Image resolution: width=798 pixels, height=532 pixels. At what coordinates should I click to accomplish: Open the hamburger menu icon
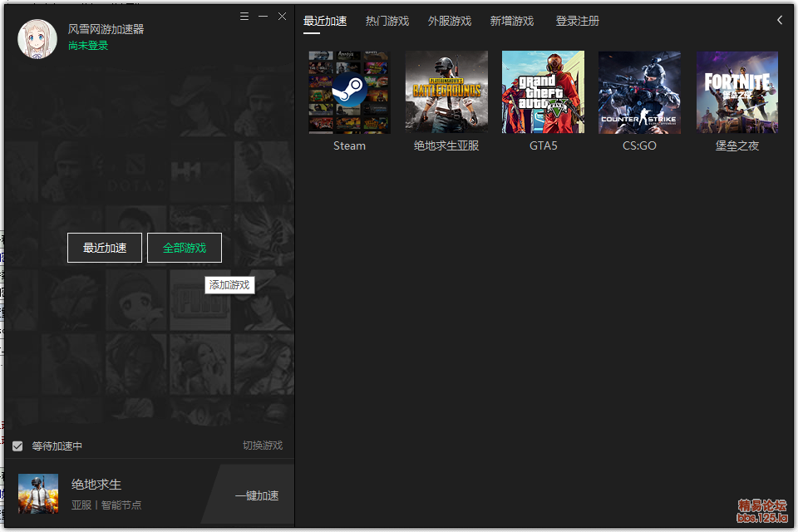pyautogui.click(x=244, y=17)
